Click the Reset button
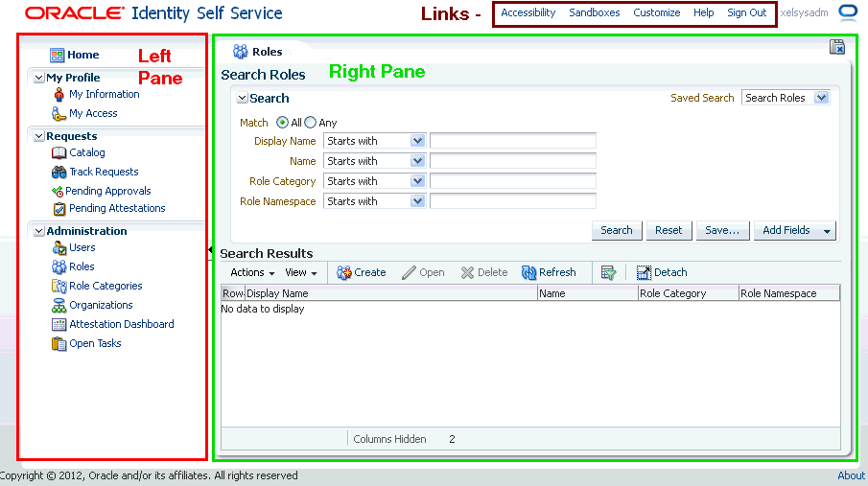 669,230
